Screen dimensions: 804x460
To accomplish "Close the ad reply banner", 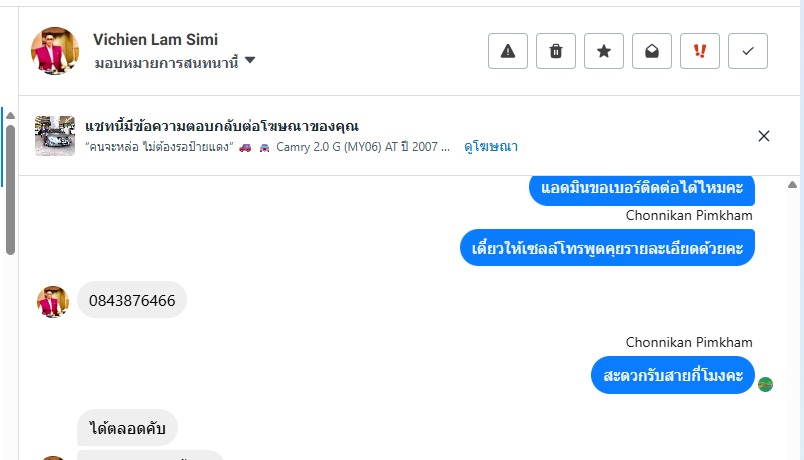I will click(x=764, y=136).
